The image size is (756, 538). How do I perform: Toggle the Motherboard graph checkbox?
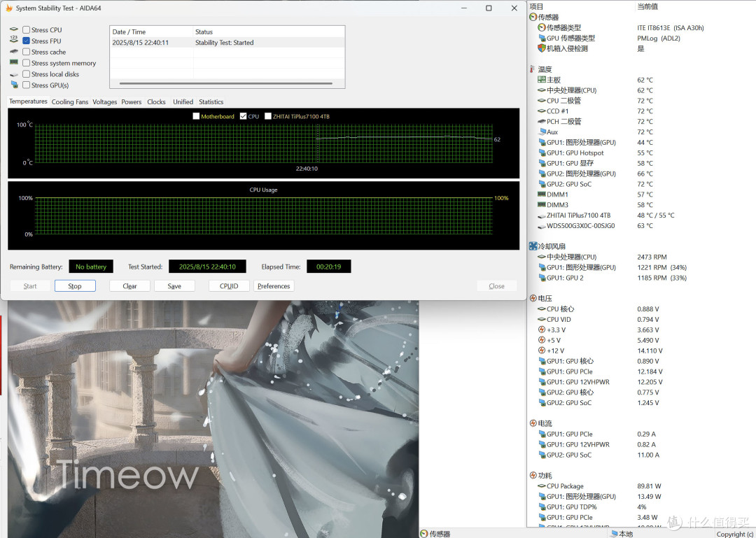pos(196,116)
